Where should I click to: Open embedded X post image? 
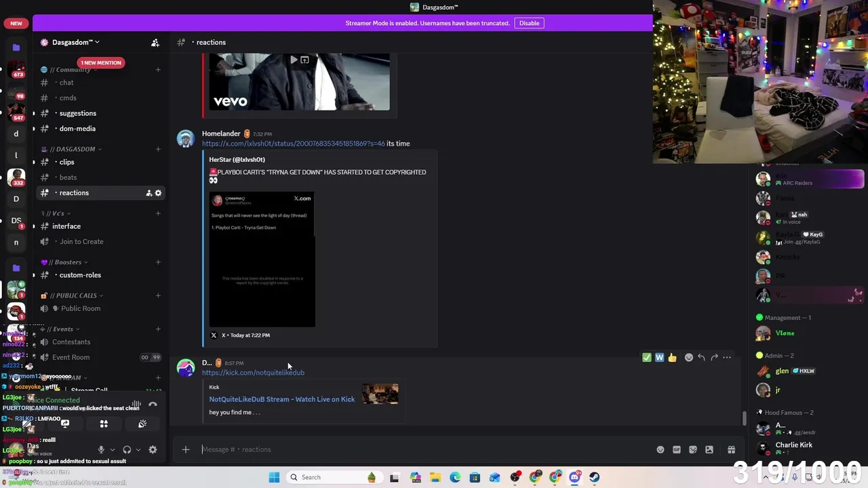coord(262,259)
